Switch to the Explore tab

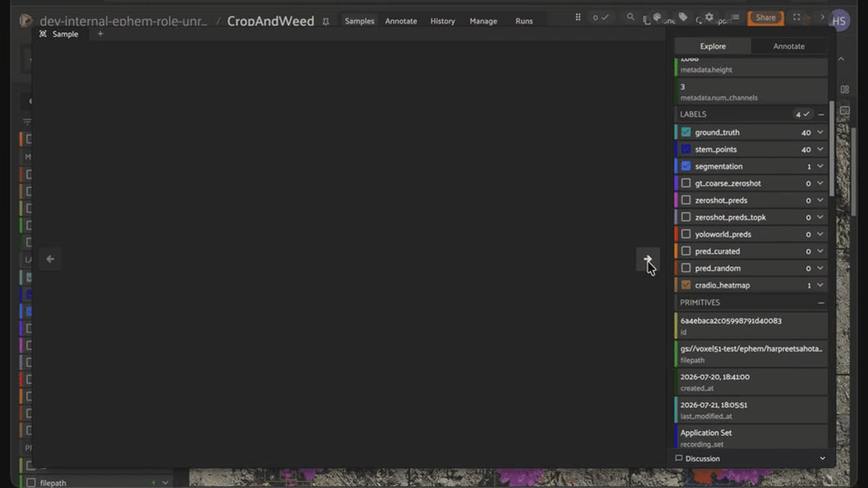click(712, 46)
